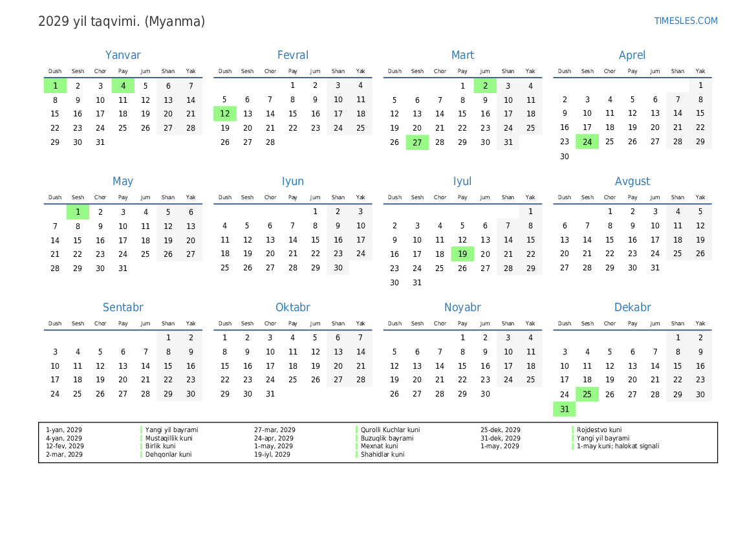
Task: Click highlighted day 31 in Dekabr
Action: pyautogui.click(x=565, y=409)
